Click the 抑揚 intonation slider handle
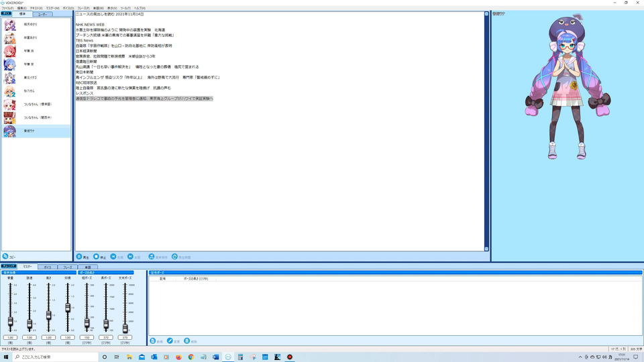Image resolution: width=644 pixels, height=362 pixels. coord(68,308)
